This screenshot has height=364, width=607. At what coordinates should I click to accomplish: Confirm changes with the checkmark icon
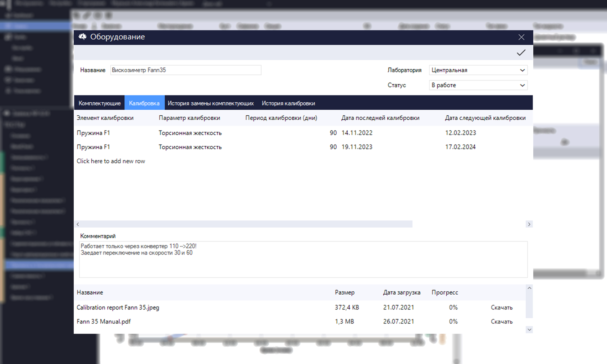click(x=521, y=53)
